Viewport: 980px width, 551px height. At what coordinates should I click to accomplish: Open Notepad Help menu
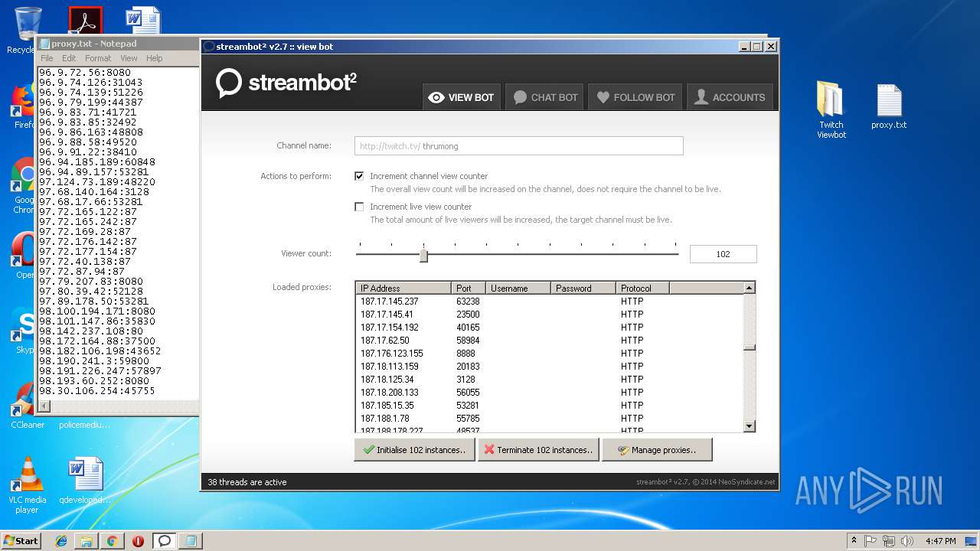point(155,58)
